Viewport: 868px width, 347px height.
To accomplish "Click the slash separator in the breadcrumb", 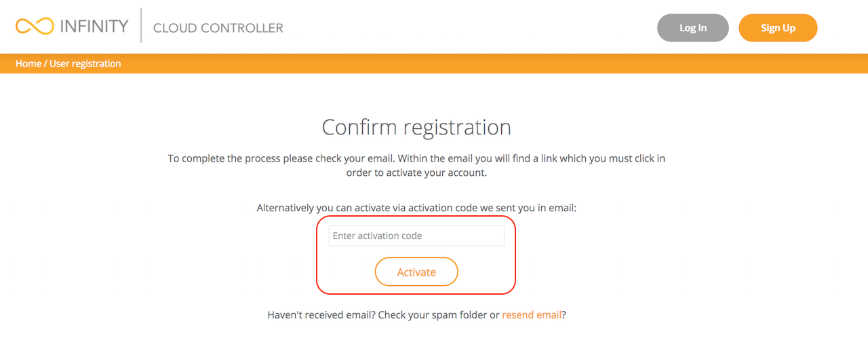I will (x=45, y=64).
